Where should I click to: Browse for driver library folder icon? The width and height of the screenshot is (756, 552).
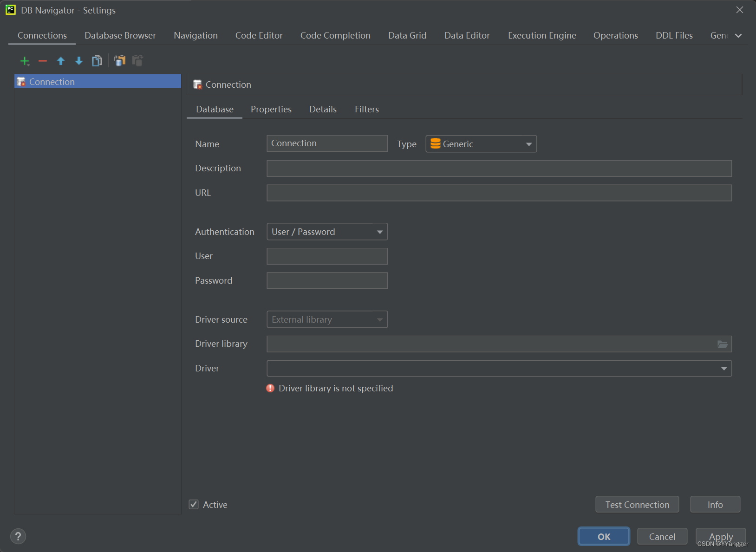click(x=723, y=344)
